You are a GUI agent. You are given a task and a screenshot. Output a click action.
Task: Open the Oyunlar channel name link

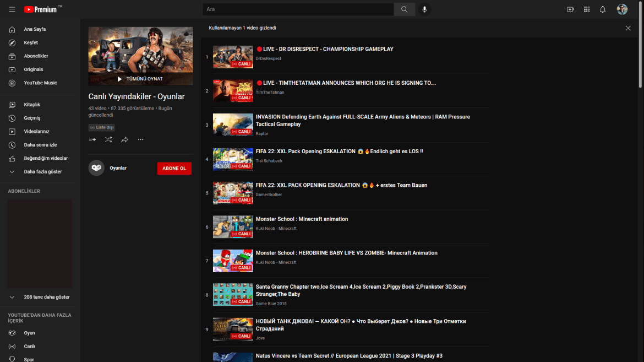(x=118, y=168)
